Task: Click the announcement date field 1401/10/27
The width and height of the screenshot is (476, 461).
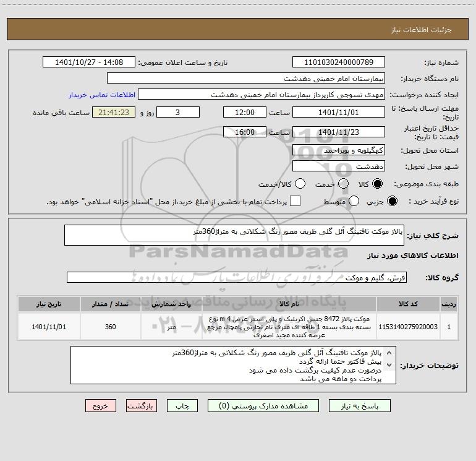Action: click(89, 62)
